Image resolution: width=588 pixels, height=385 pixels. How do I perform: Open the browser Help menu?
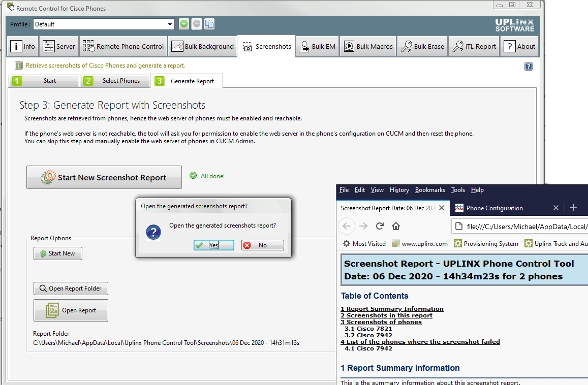477,190
